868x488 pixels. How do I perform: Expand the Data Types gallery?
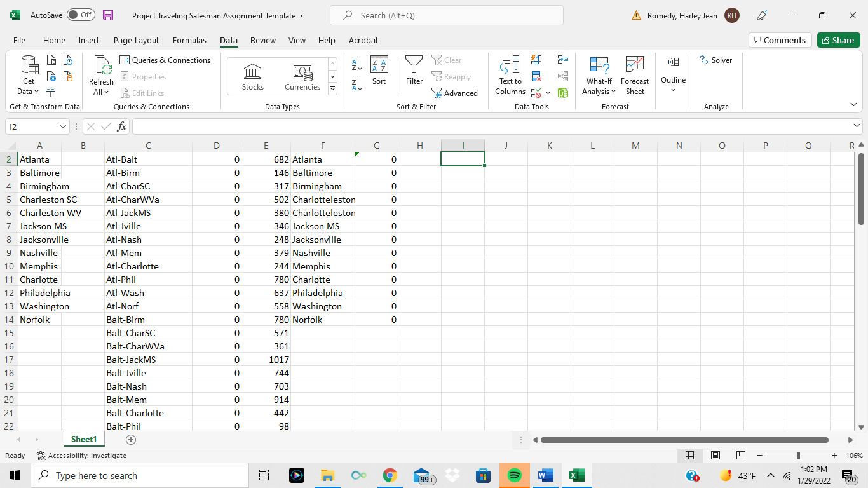[332, 89]
